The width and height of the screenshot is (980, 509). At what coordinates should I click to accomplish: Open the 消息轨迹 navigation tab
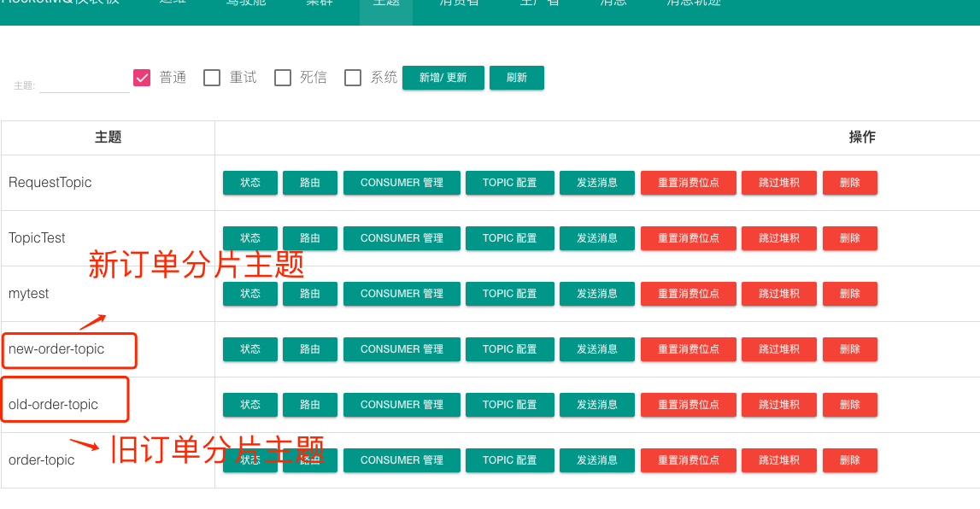click(693, 3)
